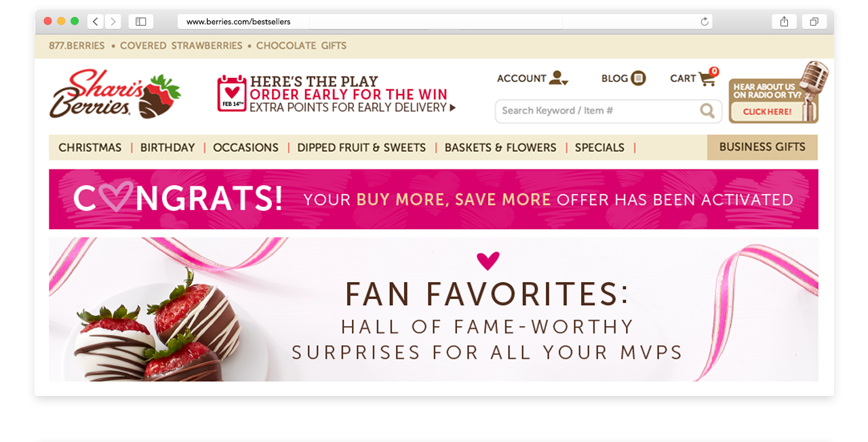The image size is (868, 442).
Task: Select Dipped Fruit & Sweets menu
Action: 361,147
